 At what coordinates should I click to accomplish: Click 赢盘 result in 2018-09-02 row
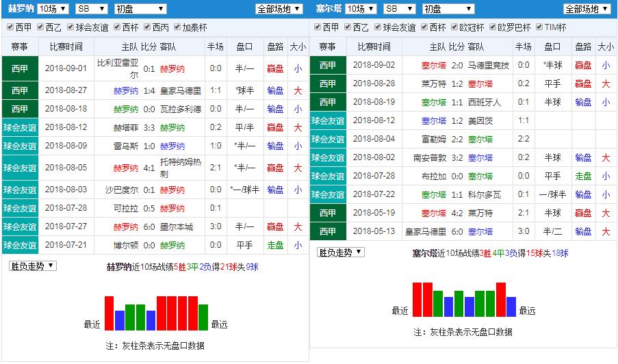(x=583, y=66)
